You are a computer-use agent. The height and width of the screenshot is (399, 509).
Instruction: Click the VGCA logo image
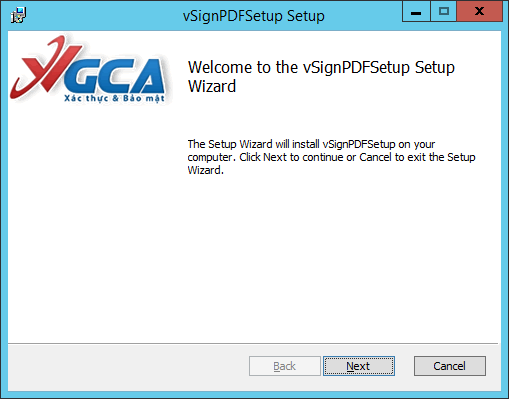click(x=89, y=69)
